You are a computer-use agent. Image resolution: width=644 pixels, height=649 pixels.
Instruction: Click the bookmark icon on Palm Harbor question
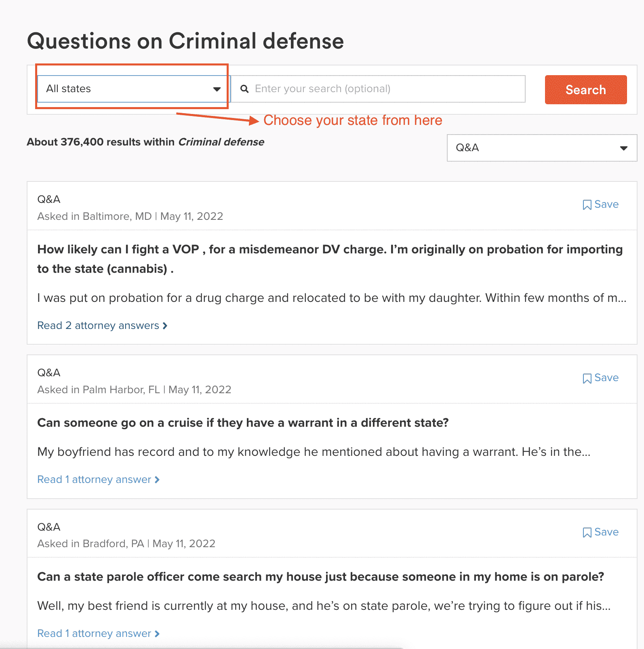[x=587, y=378]
